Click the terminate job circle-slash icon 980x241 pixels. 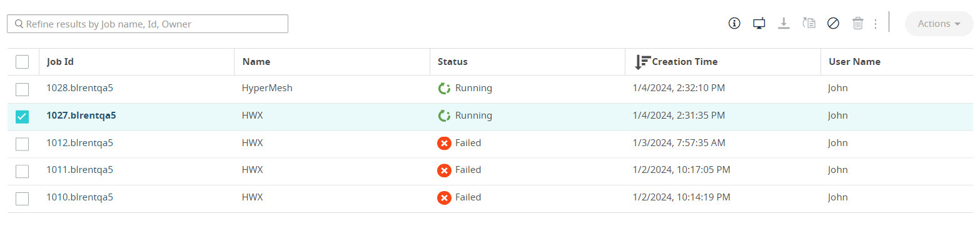[833, 24]
